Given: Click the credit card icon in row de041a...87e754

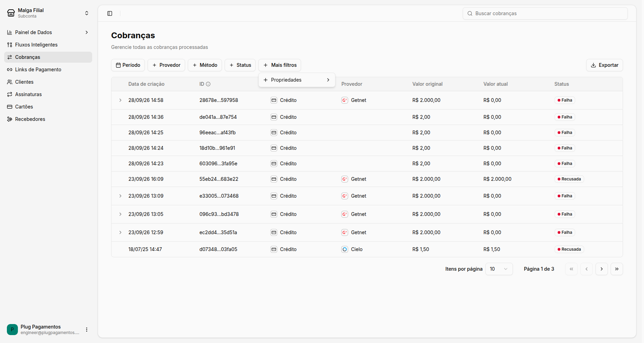Looking at the screenshot, I should click(x=274, y=117).
